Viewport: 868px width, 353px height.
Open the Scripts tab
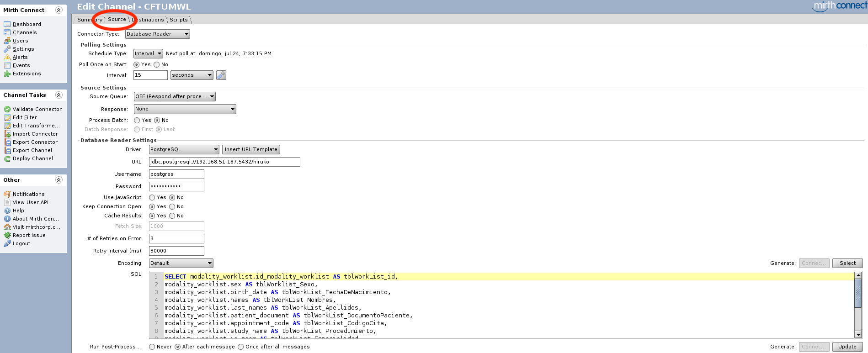179,20
